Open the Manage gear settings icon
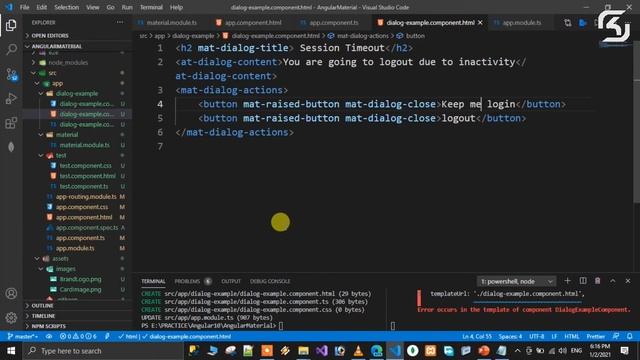This screenshot has width=640, height=360. click(x=11, y=318)
